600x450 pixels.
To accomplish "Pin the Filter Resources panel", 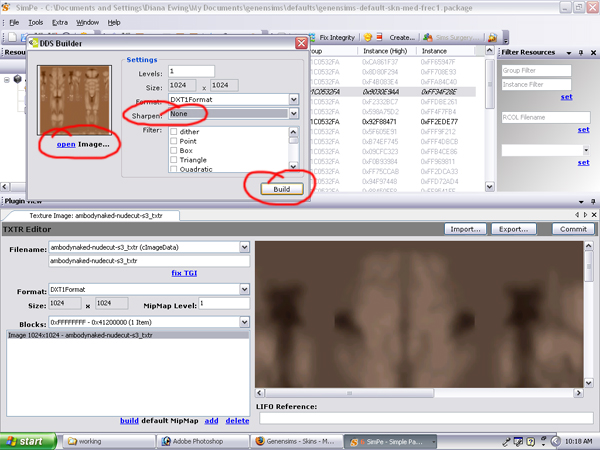I will pos(581,52).
